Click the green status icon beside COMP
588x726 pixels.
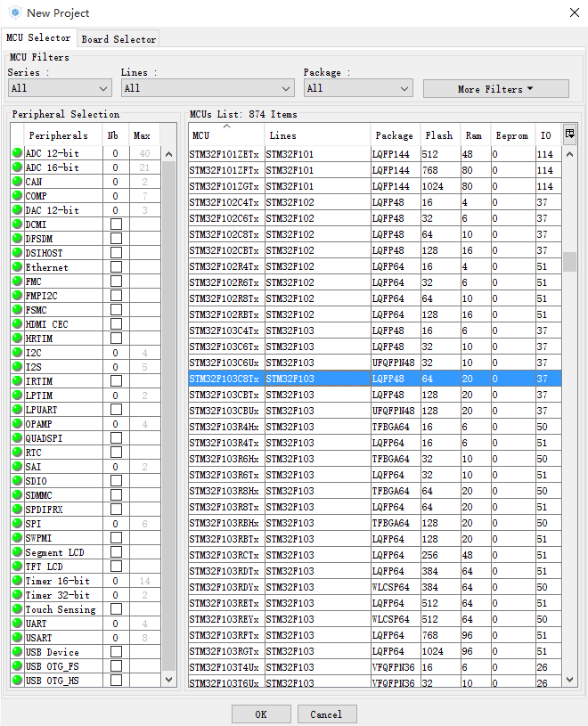click(x=17, y=195)
